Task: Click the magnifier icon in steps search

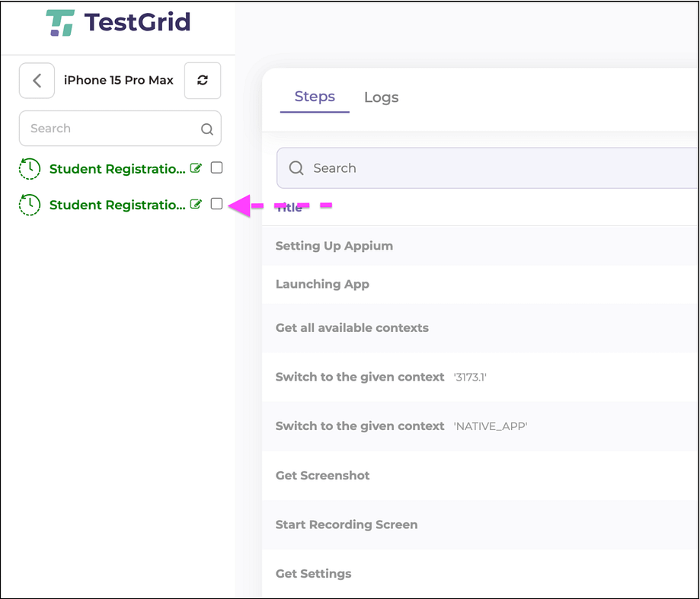Action: [x=296, y=168]
